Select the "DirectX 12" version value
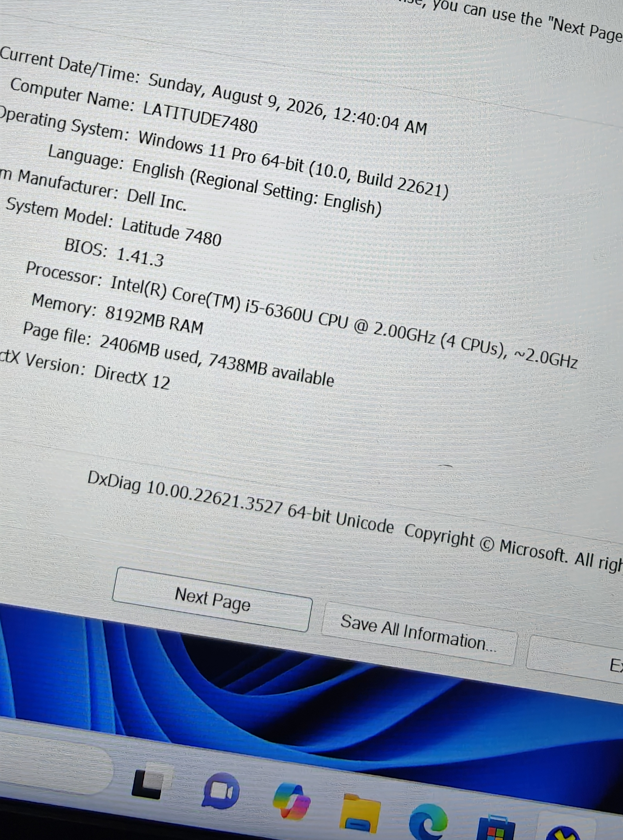This screenshot has height=840, width=623. click(x=132, y=376)
